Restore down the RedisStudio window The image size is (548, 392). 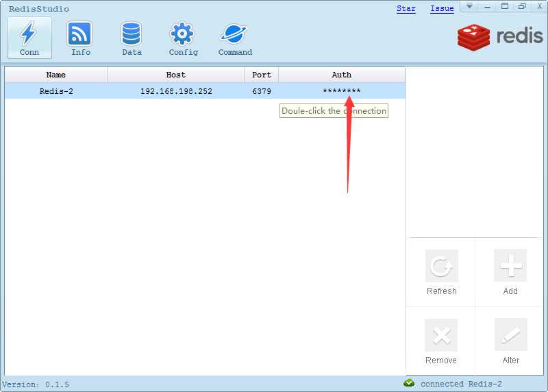522,6
